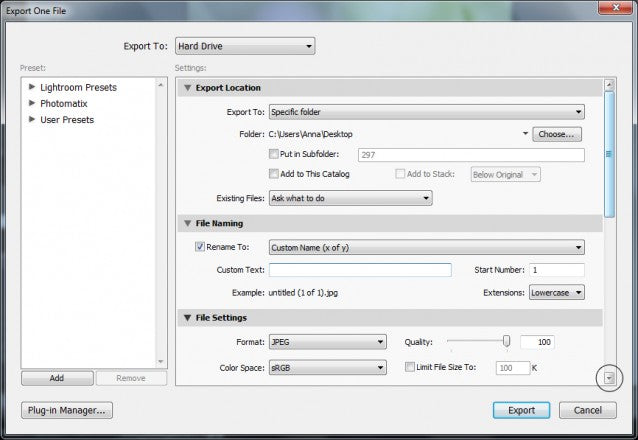Click the Choose... folder button
This screenshot has height=440, width=638.
pos(557,133)
